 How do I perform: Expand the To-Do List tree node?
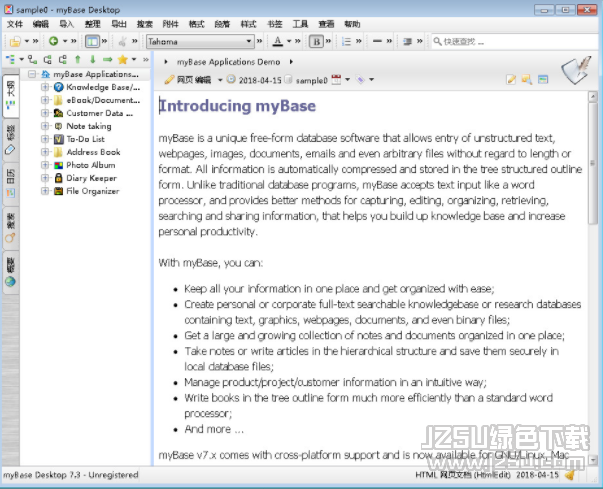[x=45, y=139]
